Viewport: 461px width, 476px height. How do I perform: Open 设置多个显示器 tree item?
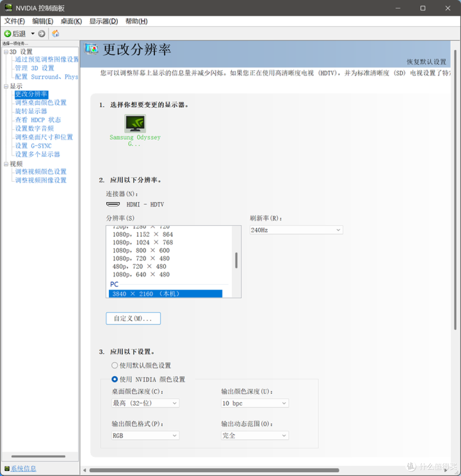pos(38,154)
